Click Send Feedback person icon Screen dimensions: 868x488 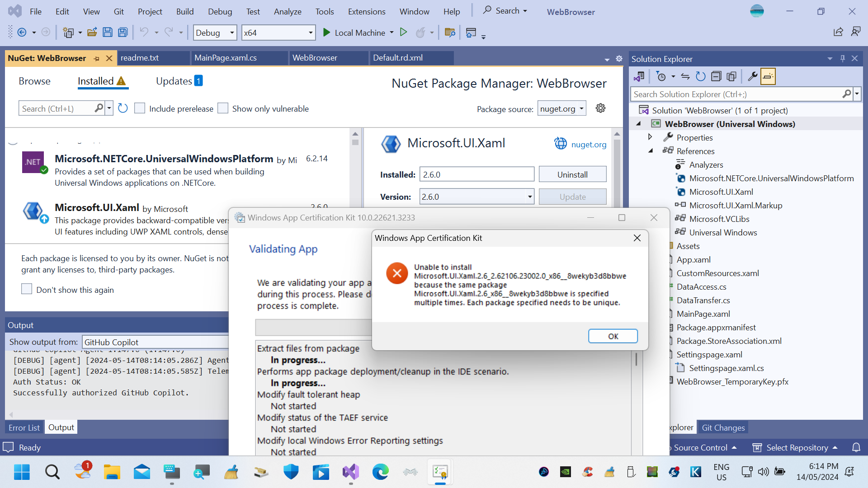pos(856,32)
